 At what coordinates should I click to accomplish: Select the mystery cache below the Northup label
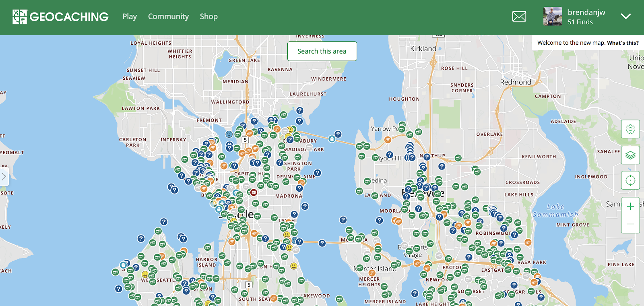click(x=442, y=166)
